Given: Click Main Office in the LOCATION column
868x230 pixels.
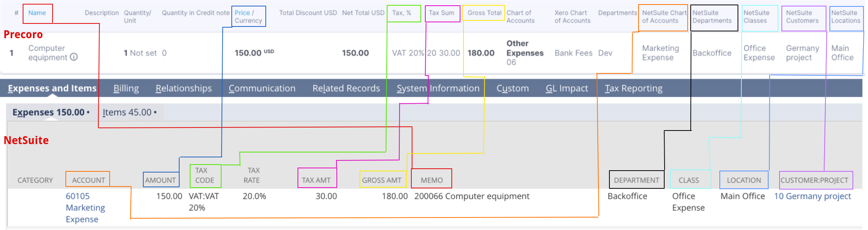Looking at the screenshot, I should coord(742,196).
